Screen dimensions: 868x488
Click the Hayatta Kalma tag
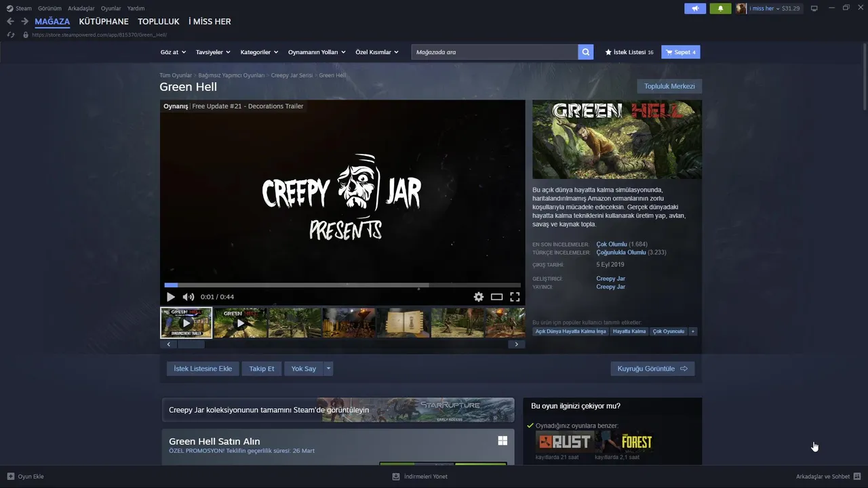pos(629,331)
